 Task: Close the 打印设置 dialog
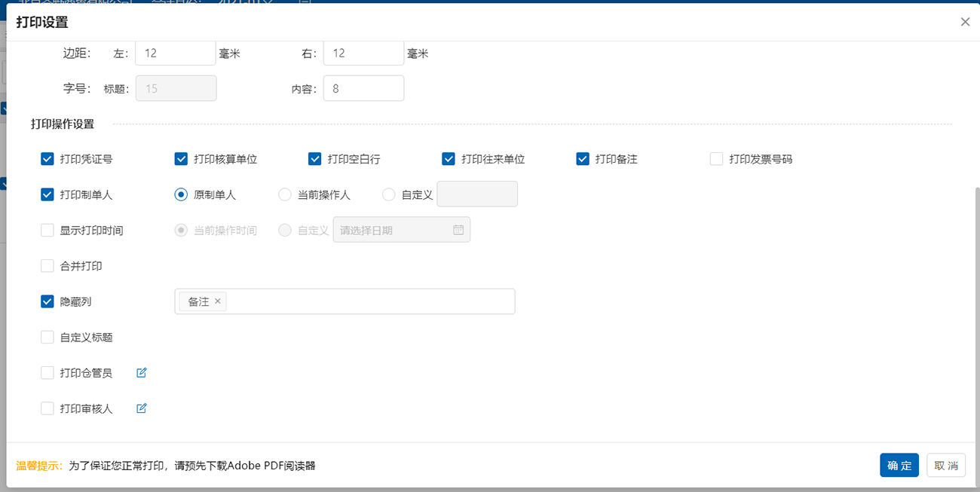[x=965, y=22]
